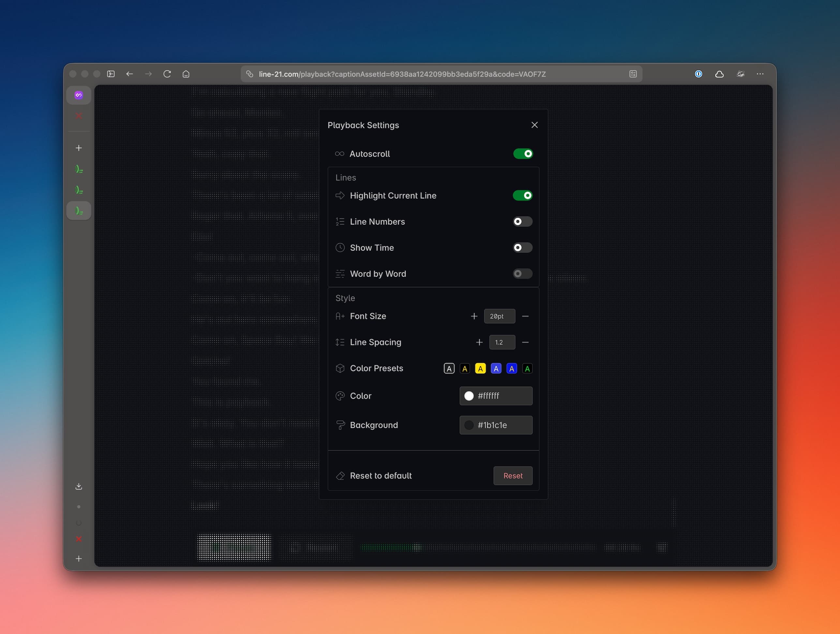This screenshot has width=840, height=634.
Task: Click the 20pt font size field
Action: point(499,316)
